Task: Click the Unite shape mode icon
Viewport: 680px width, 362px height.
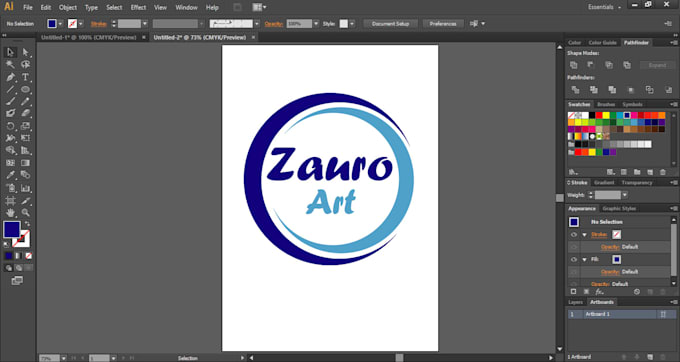Action: click(574, 65)
